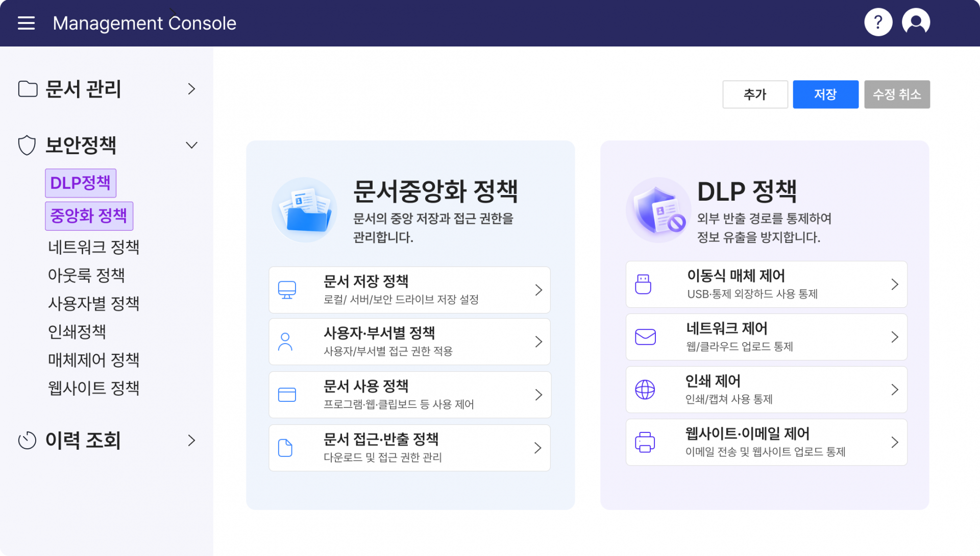Click the blue 저장 button
The height and width of the screenshot is (556, 980).
[x=825, y=94]
